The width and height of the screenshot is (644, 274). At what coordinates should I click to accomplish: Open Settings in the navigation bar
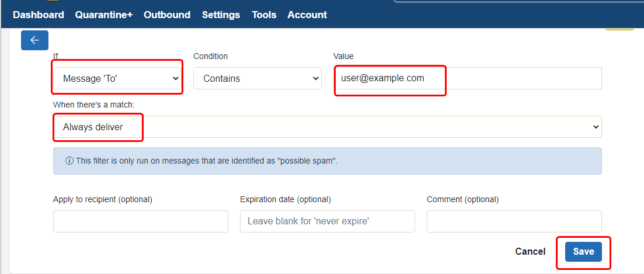[x=221, y=15]
